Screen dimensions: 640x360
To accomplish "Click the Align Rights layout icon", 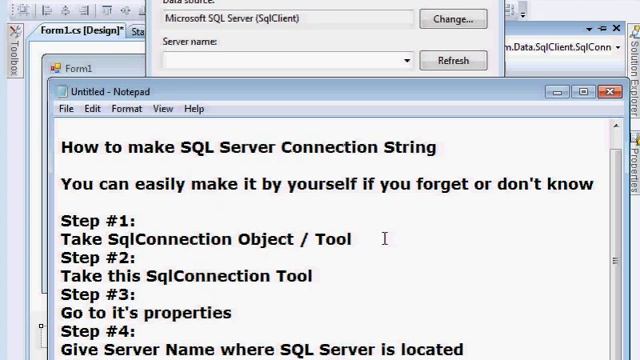I will (x=84, y=10).
